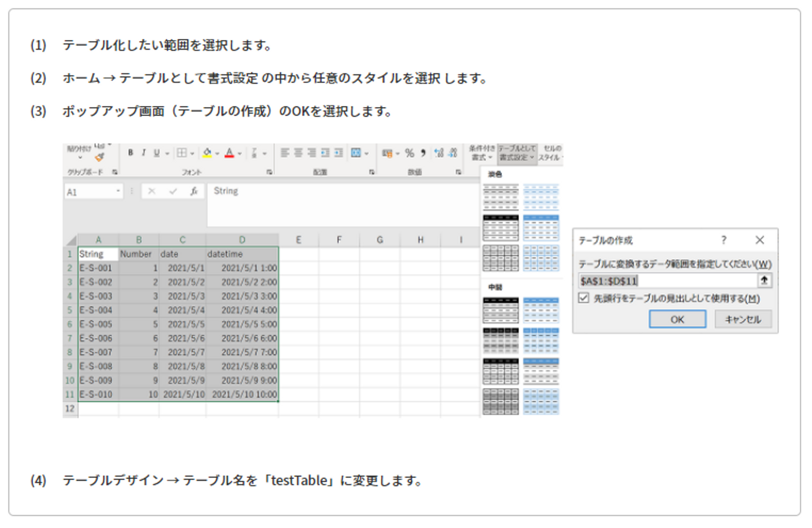Select row header 12

70,409
